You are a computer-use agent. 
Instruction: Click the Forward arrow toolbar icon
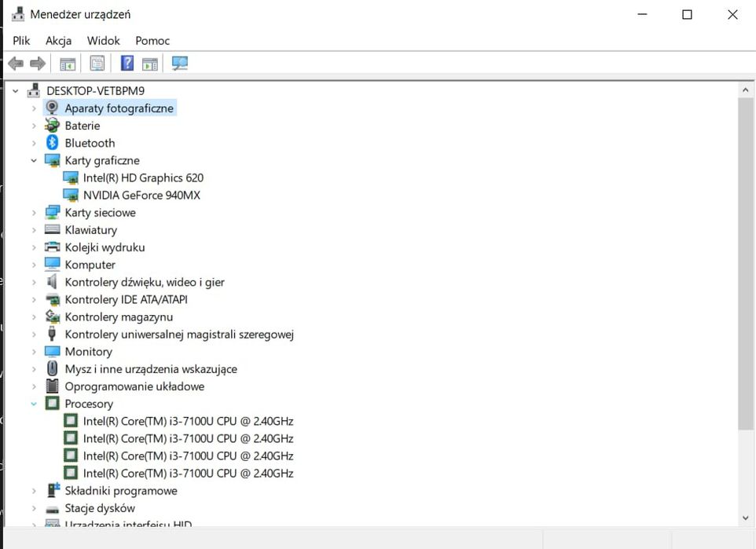(38, 63)
